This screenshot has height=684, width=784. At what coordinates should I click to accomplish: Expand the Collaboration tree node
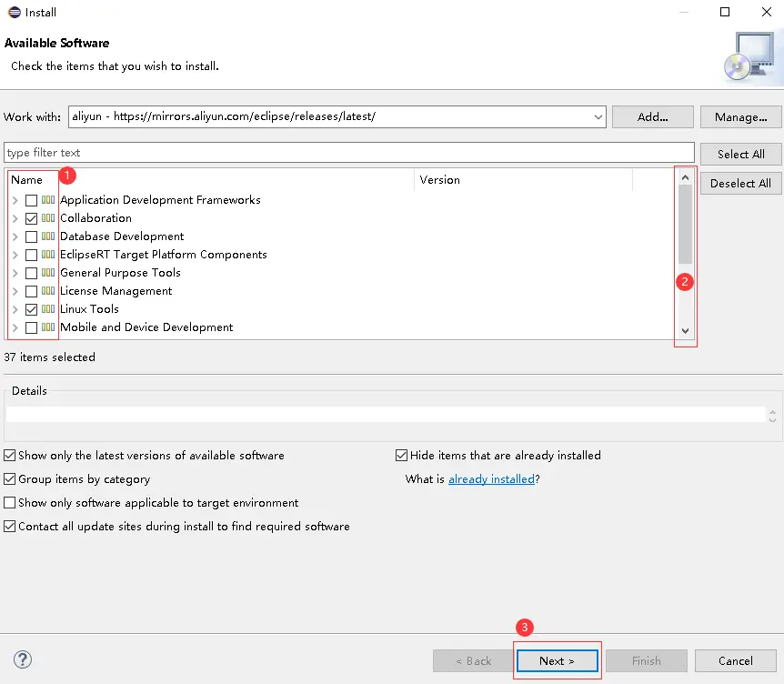[x=15, y=218]
